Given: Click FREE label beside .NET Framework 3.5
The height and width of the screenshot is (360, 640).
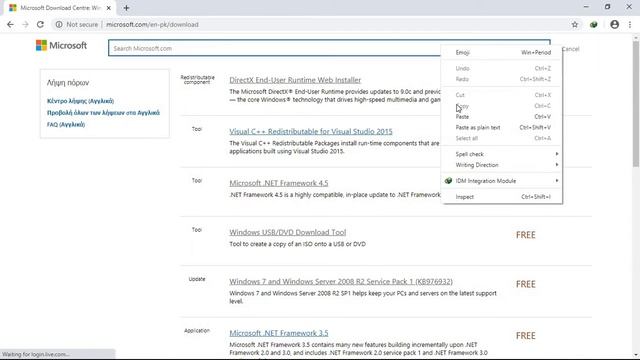Looking at the screenshot, I should (x=526, y=336).
